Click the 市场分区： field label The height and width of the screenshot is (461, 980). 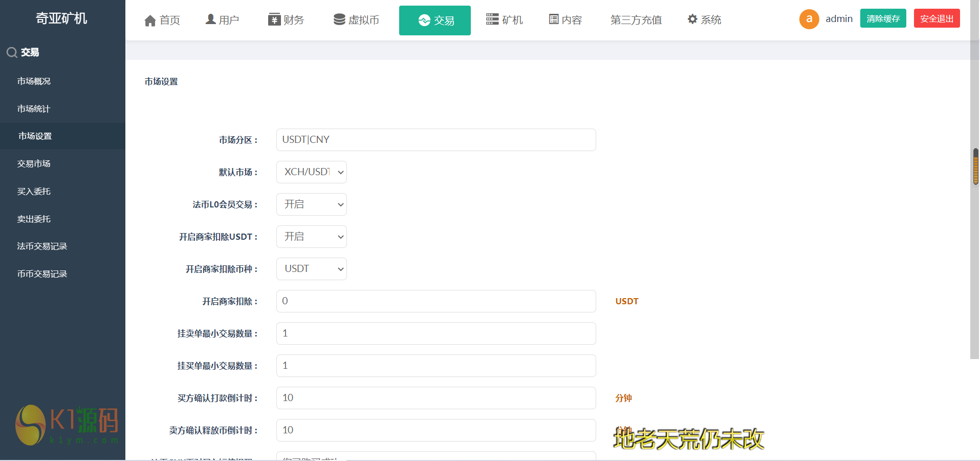tap(239, 140)
